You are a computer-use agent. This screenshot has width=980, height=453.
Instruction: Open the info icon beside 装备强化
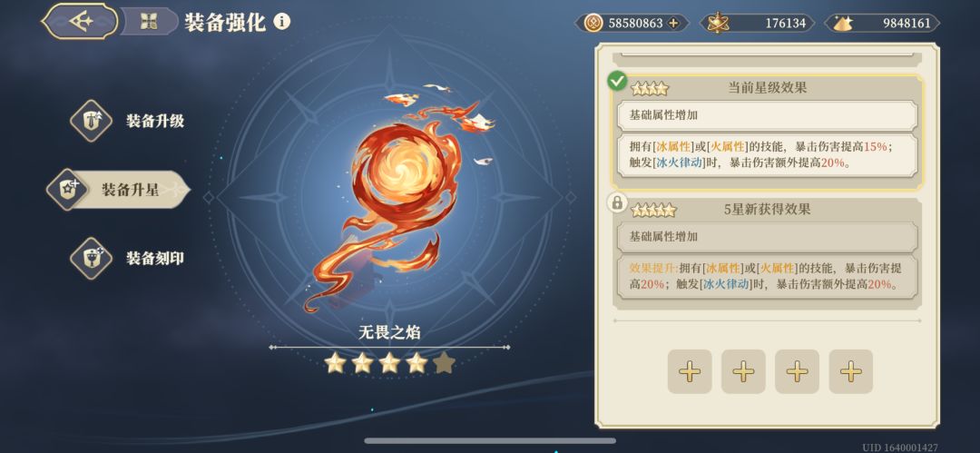tap(282, 23)
